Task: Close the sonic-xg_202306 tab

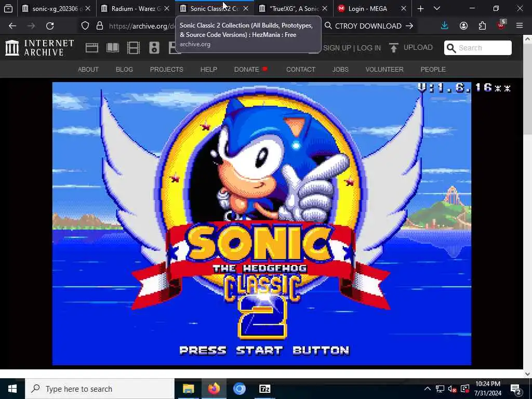Action: click(x=88, y=8)
